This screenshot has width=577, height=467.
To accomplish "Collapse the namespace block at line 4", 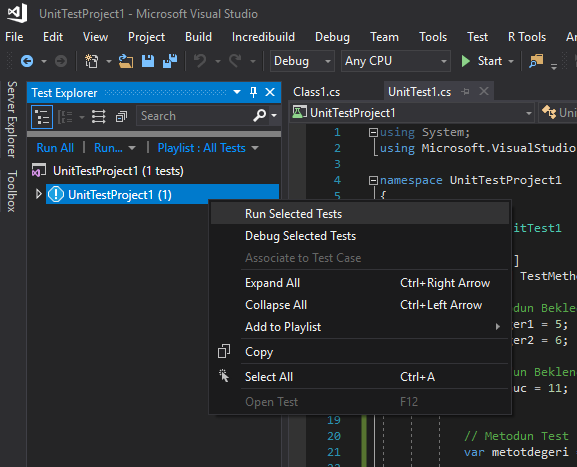I will click(x=373, y=180).
